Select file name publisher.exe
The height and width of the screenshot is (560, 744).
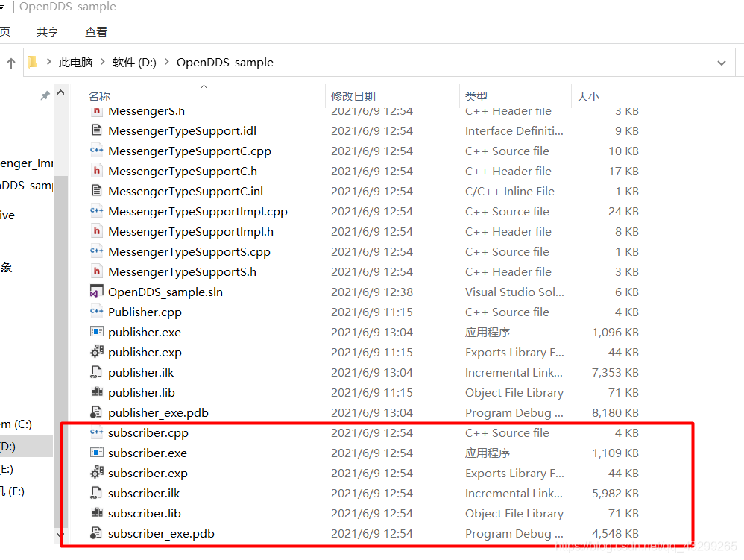click(x=144, y=333)
